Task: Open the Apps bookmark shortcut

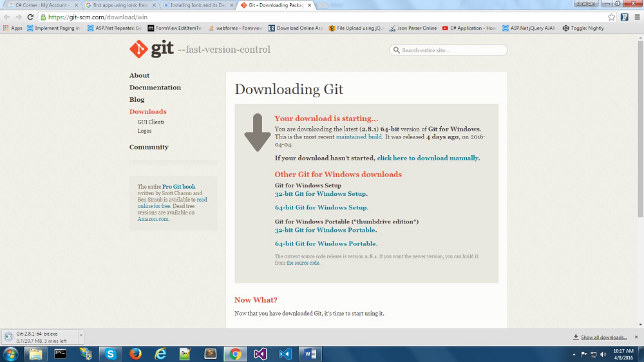Action: (12, 28)
